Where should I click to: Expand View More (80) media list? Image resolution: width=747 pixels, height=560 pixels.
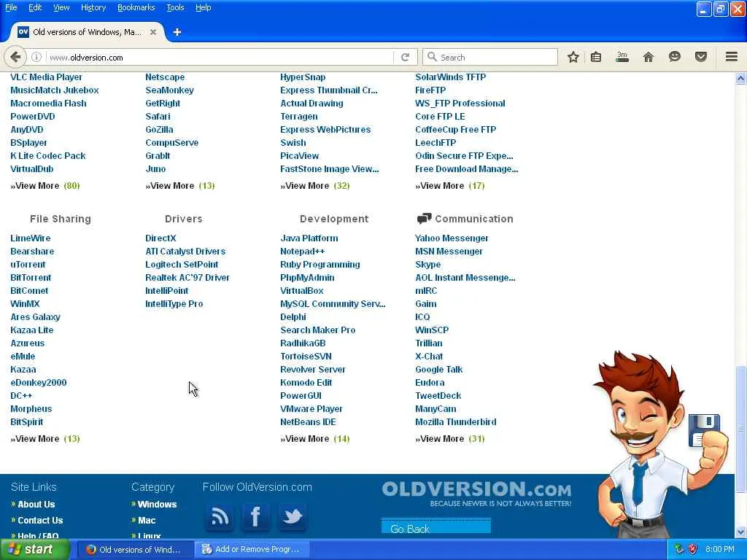point(44,186)
